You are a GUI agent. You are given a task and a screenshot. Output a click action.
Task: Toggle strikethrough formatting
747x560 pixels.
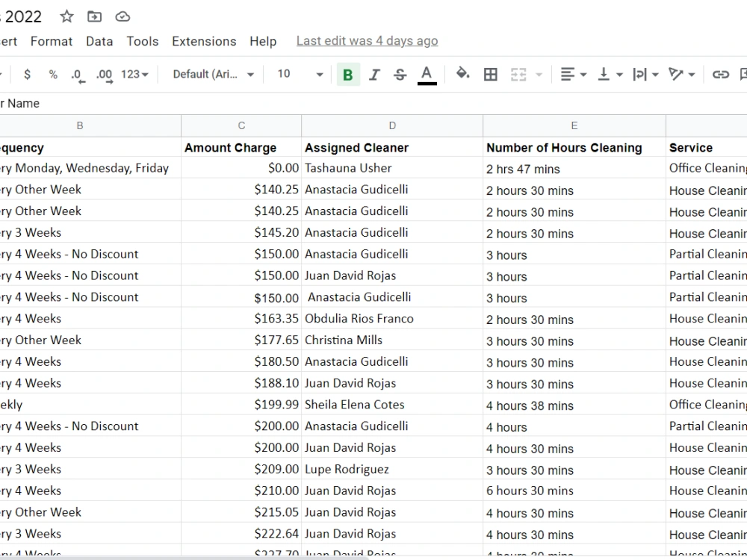pyautogui.click(x=400, y=74)
